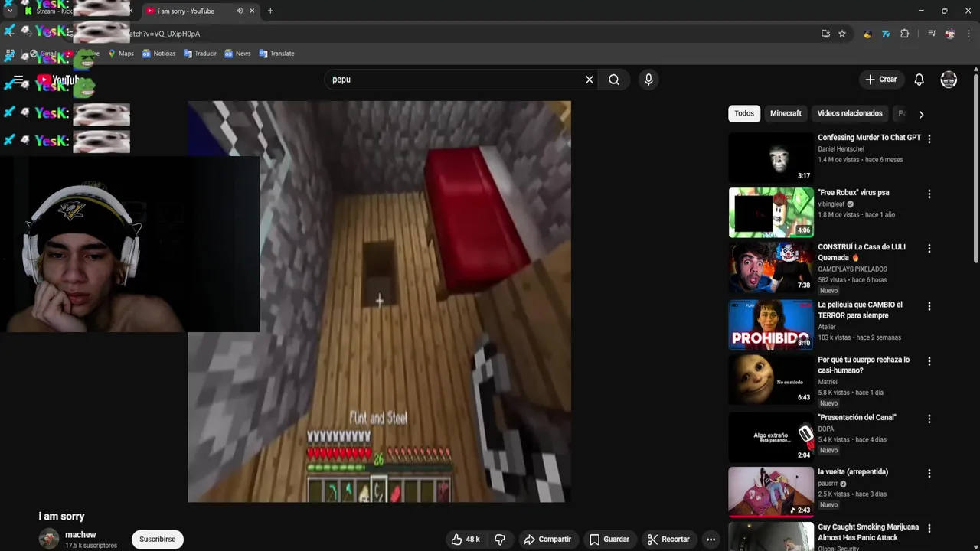Open Chrome extensions puzzle icon
Screen dimensions: 980x551
[x=904, y=34]
